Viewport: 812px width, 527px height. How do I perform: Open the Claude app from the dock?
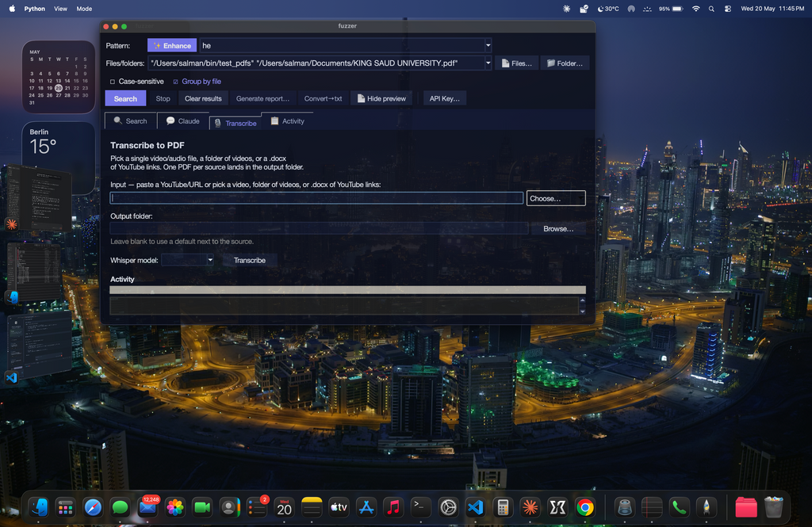coord(530,508)
